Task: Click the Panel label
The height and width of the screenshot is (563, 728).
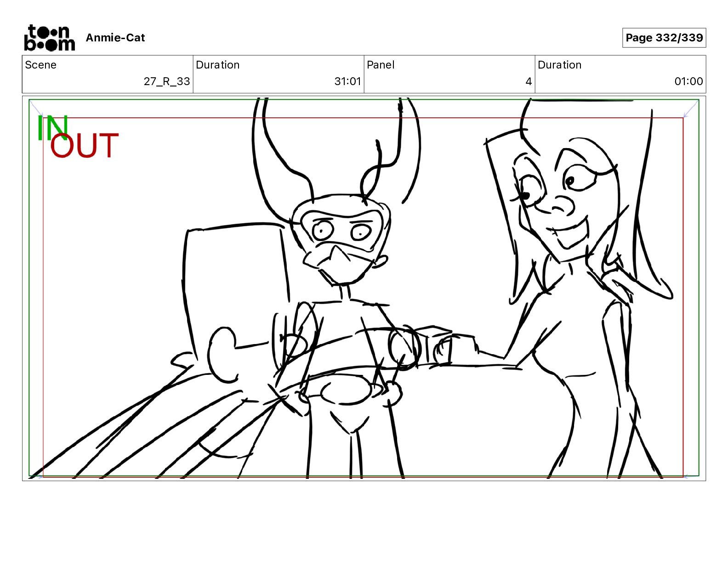Action: [x=381, y=65]
